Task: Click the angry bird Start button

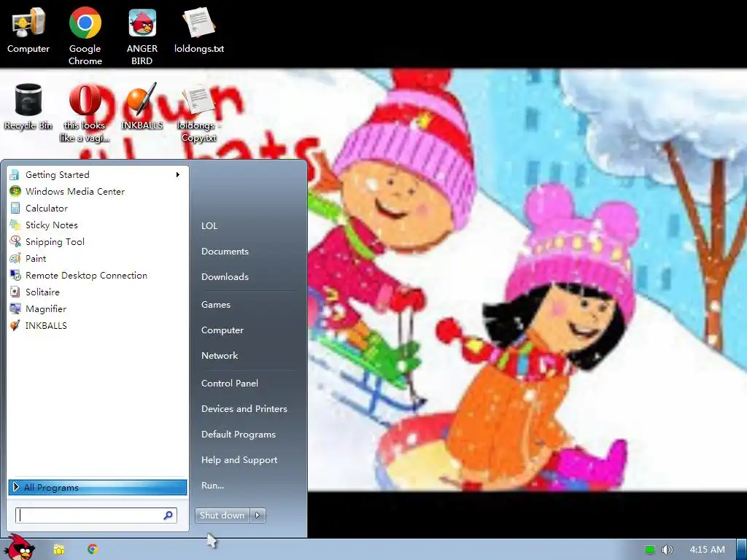Action: click(19, 548)
